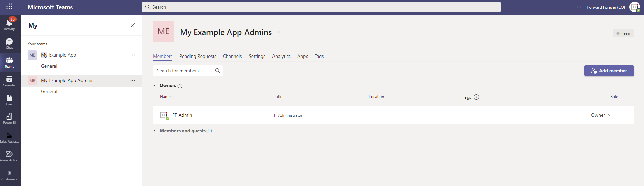Image resolution: width=644 pixels, height=186 pixels.
Task: Open more options for My Example App team
Action: click(x=133, y=55)
